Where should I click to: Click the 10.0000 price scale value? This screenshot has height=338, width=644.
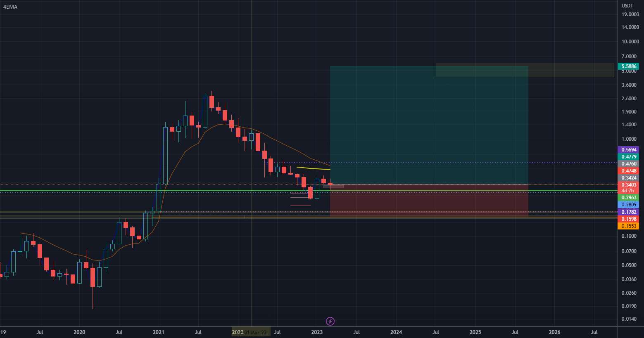coord(630,42)
